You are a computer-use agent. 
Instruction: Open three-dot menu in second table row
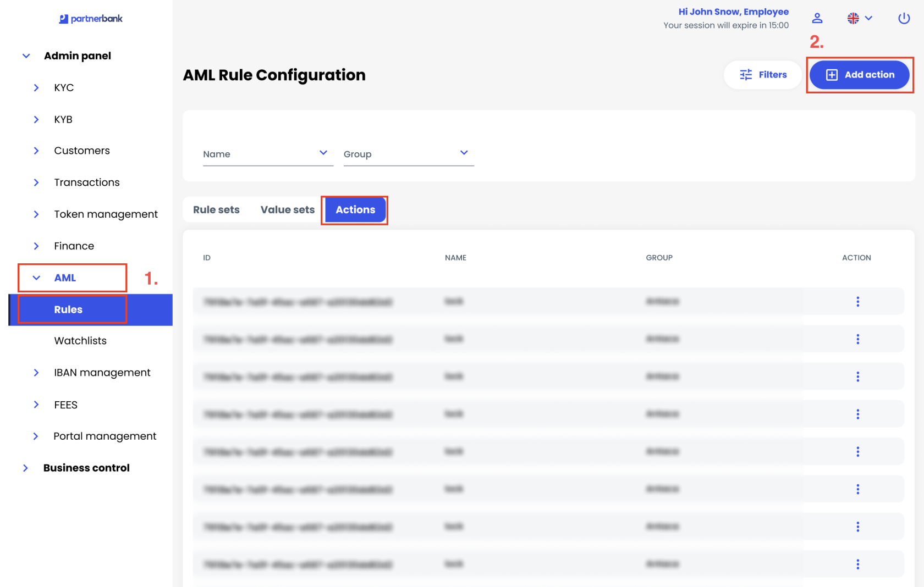click(x=857, y=339)
